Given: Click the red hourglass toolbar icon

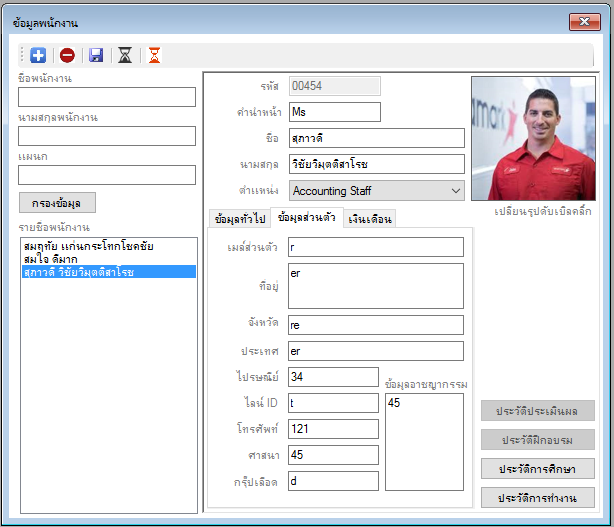Looking at the screenshot, I should pos(154,55).
